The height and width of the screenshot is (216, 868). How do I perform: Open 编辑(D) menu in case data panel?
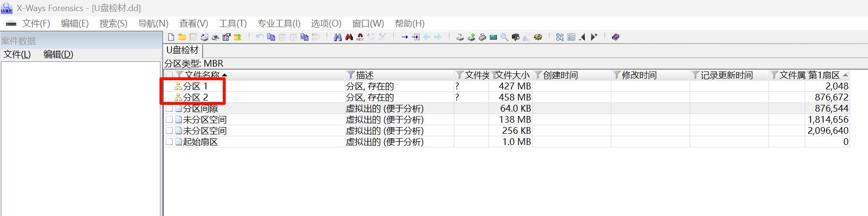point(58,54)
